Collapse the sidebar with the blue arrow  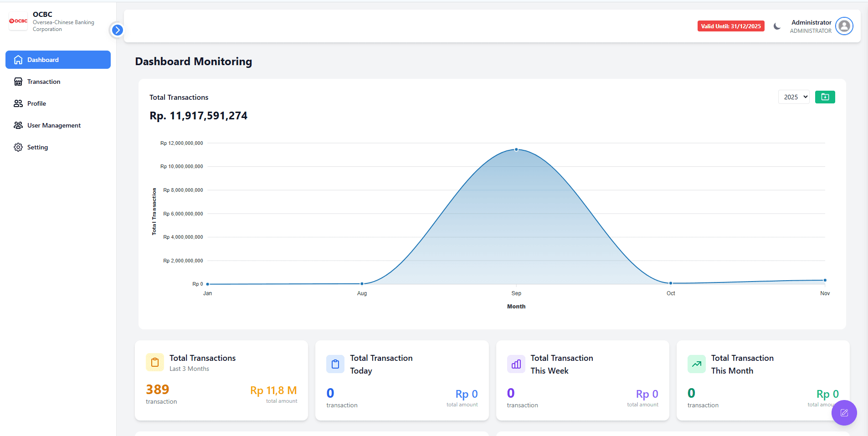[117, 30]
